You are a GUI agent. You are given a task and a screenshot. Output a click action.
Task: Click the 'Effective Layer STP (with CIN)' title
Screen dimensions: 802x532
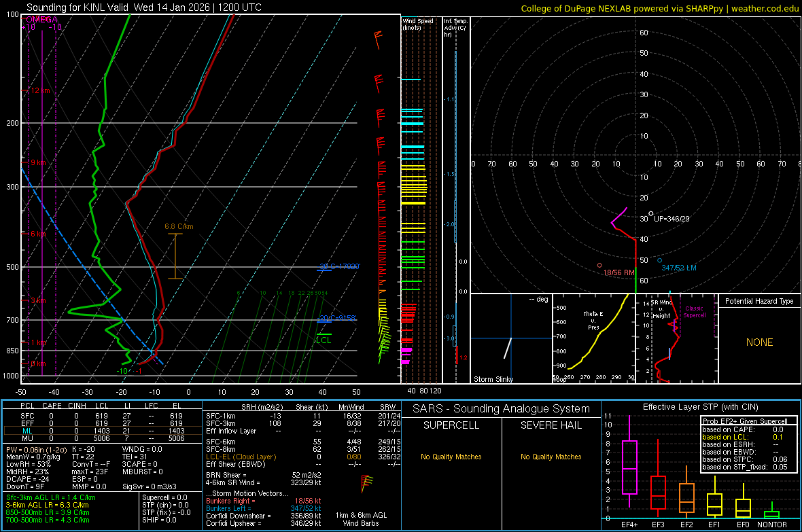[x=700, y=407]
